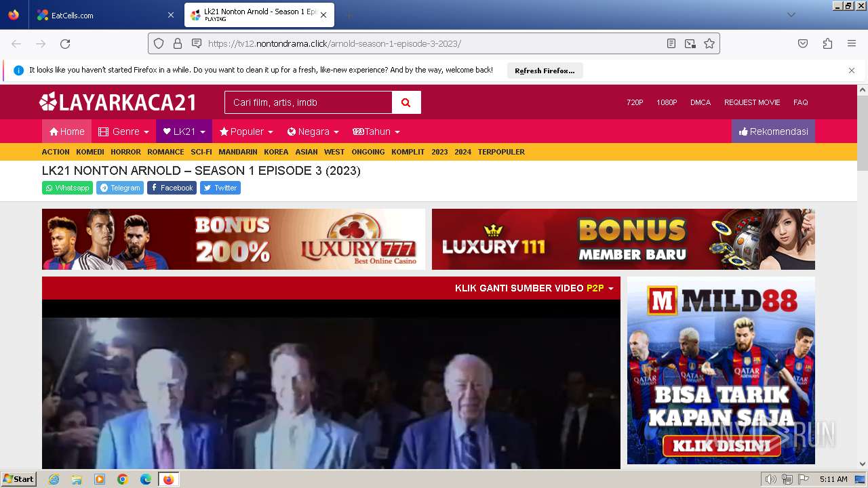
Task: Reload the page with the refresh icon
Action: pyautogui.click(x=65, y=43)
